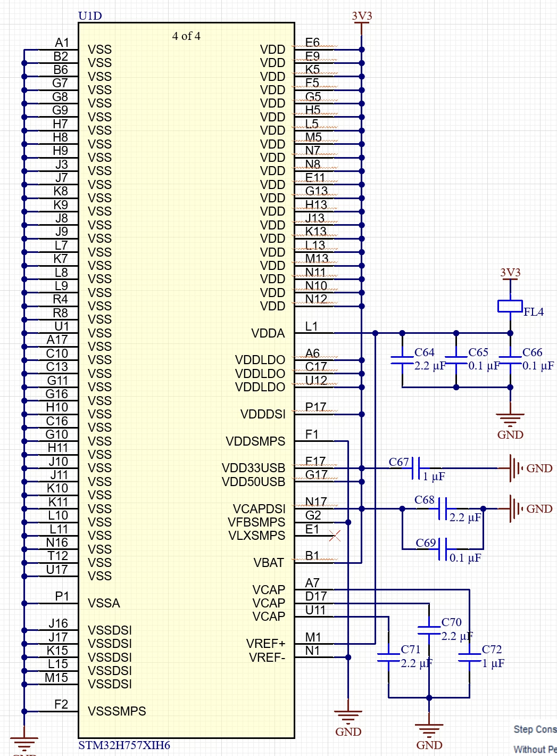Select the STM32H757XIH6 part name label

pos(124,745)
